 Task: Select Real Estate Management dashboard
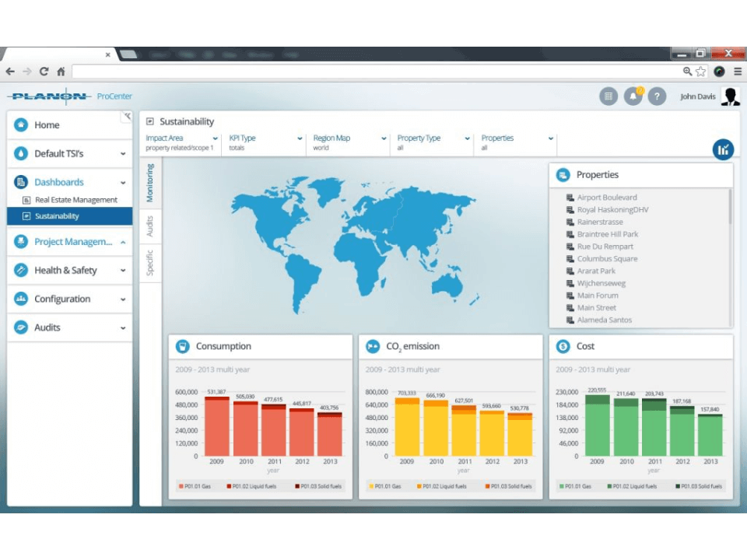(x=78, y=199)
